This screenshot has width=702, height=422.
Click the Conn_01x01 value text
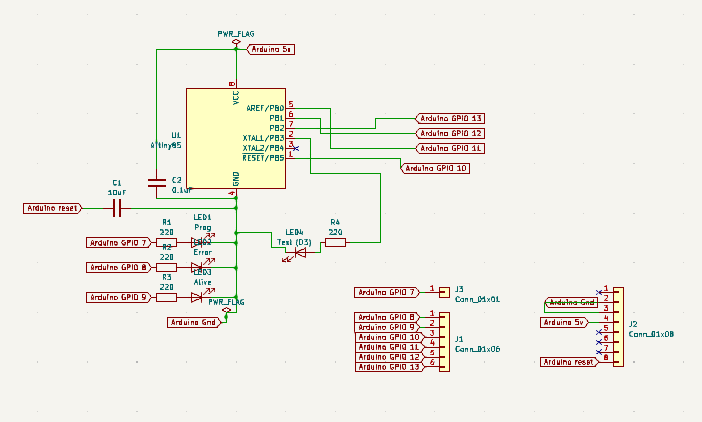(x=477, y=299)
